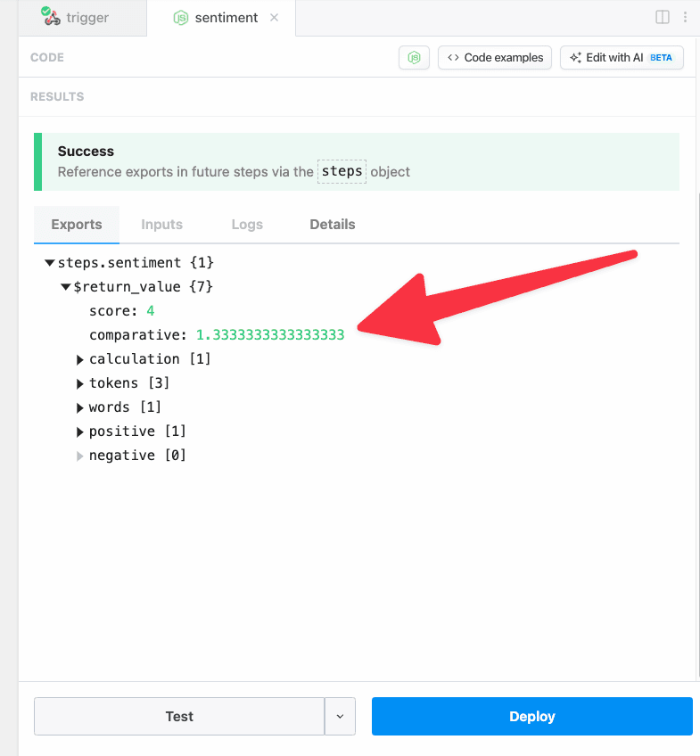Select the comparative value 1.3333333333333333

[270, 335]
